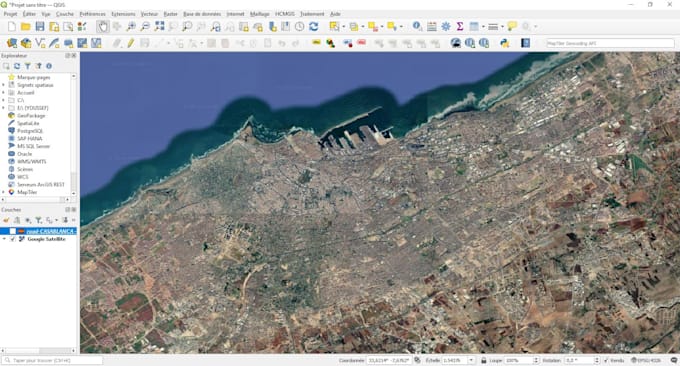The image size is (680, 366).
Task: Collapse the Google Satellite layer node
Action: [x=4, y=239]
